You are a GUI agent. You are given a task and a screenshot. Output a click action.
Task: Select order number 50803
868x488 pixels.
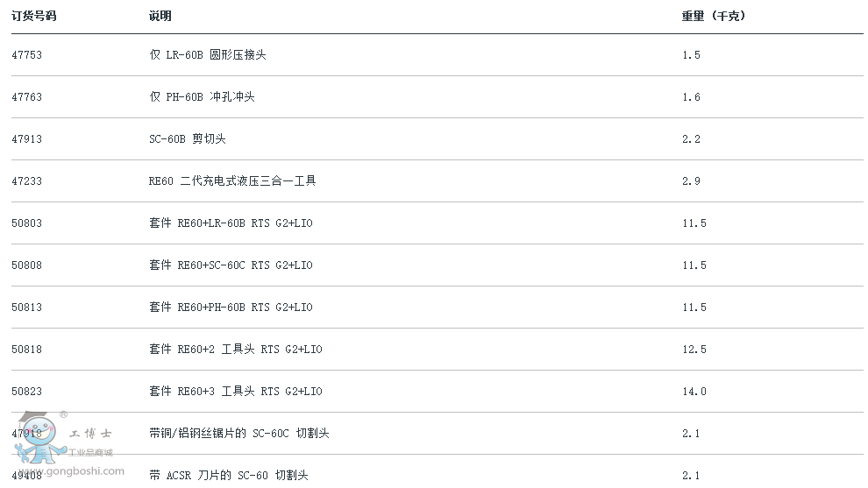click(26, 223)
